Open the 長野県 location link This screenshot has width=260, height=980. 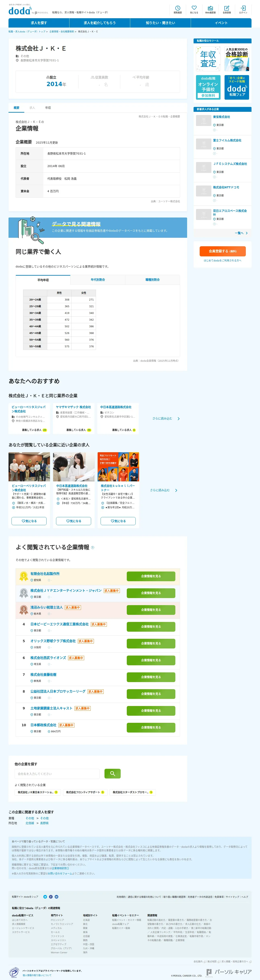tap(44, 823)
